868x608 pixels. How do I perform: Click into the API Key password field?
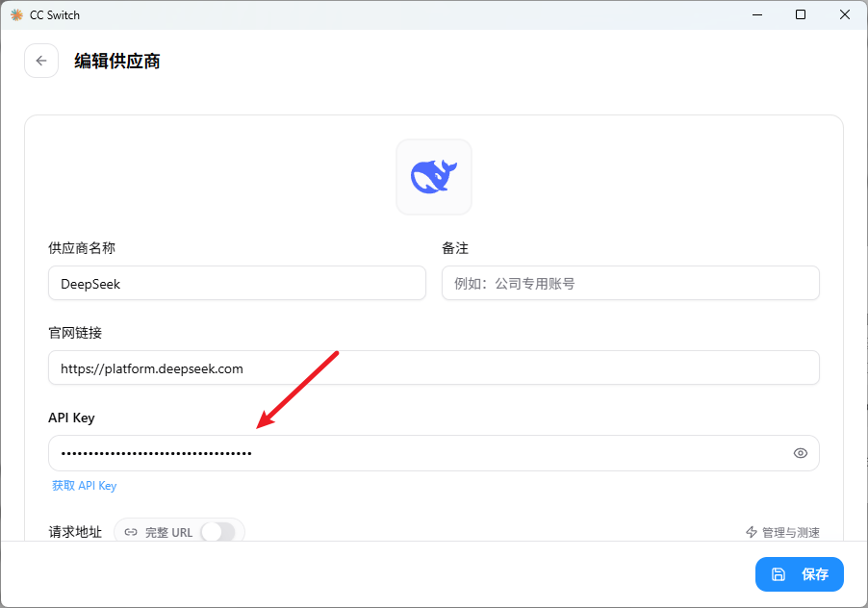point(434,453)
